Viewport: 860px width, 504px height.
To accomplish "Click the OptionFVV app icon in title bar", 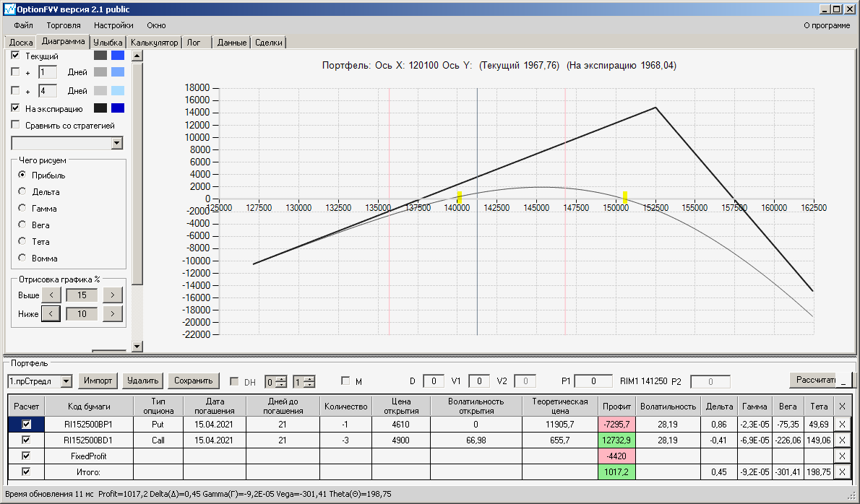I will tap(9, 9).
